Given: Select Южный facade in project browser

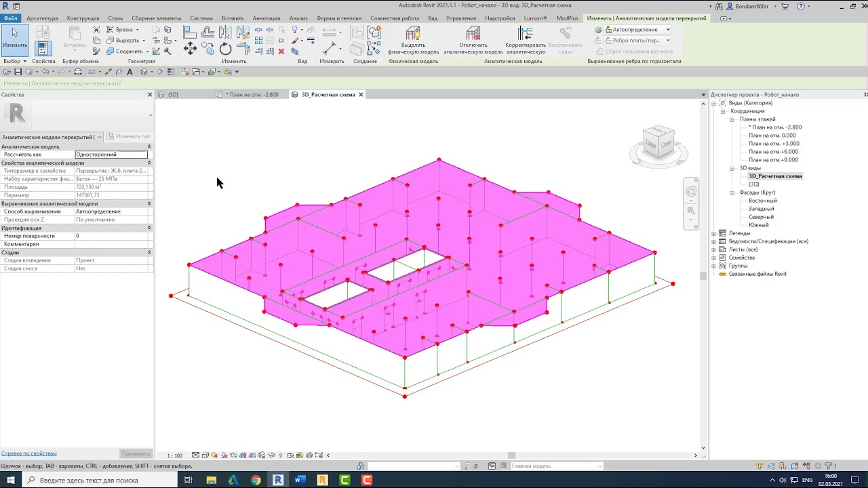Looking at the screenshot, I should (x=759, y=225).
